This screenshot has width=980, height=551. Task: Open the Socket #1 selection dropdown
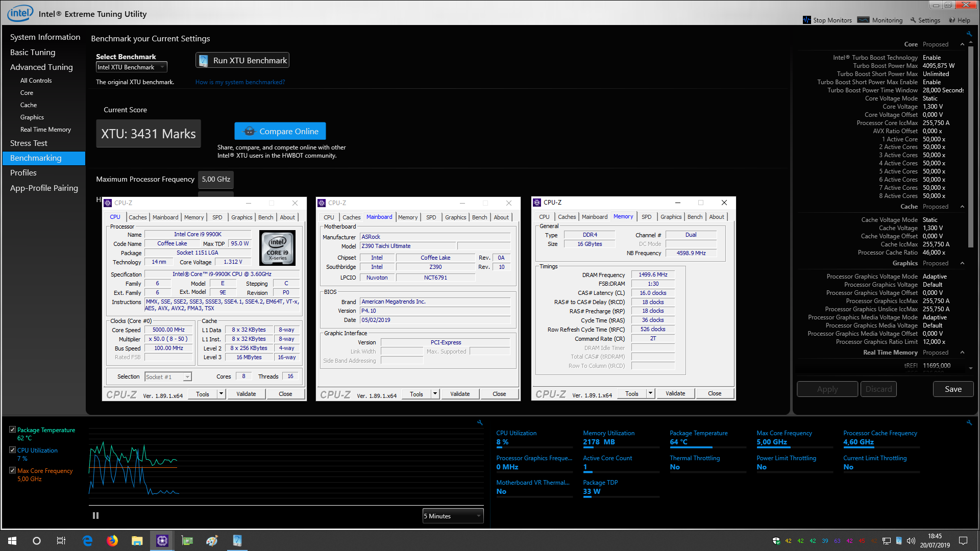[x=168, y=377]
